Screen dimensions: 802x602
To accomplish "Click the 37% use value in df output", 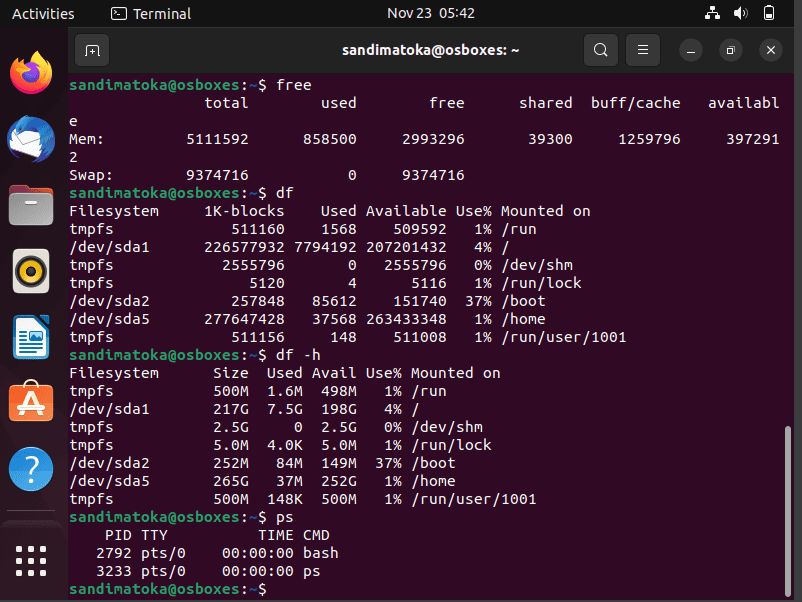I will (x=478, y=301).
